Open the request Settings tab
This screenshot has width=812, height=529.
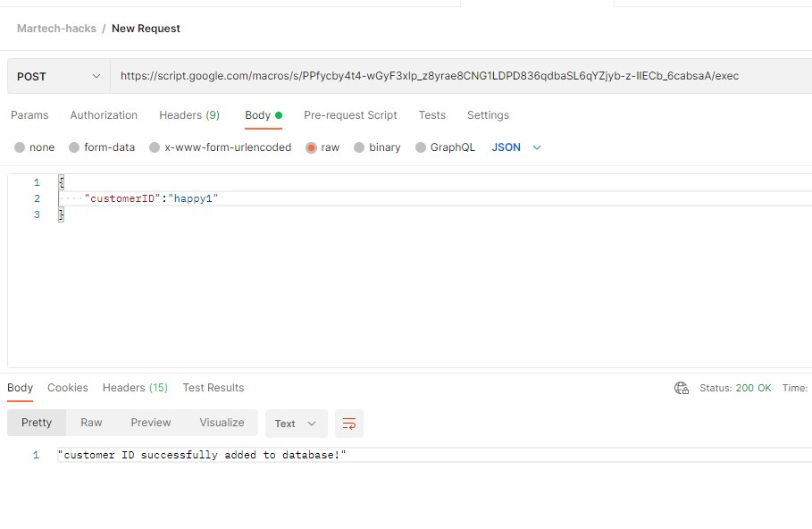[488, 115]
